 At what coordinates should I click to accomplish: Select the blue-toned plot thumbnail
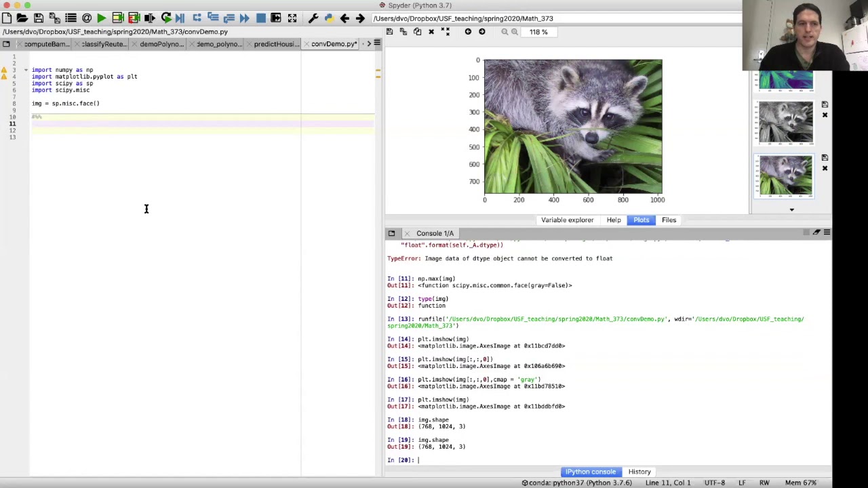(785, 81)
